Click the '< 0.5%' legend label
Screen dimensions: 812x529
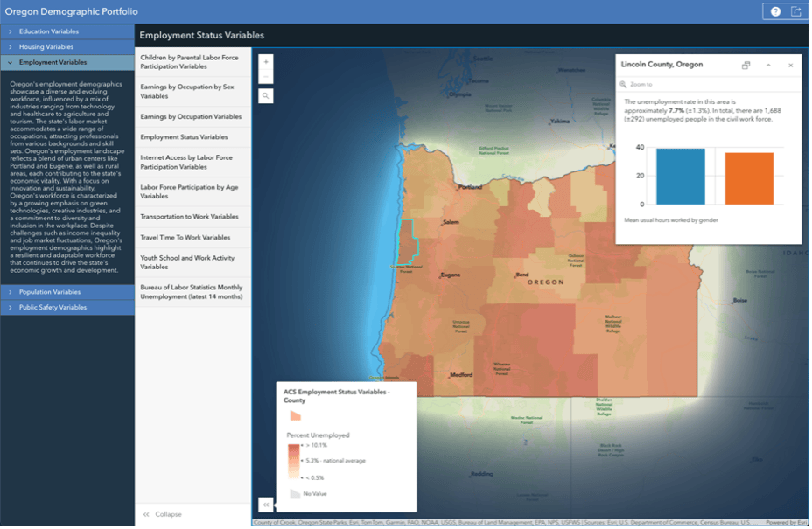(316, 479)
